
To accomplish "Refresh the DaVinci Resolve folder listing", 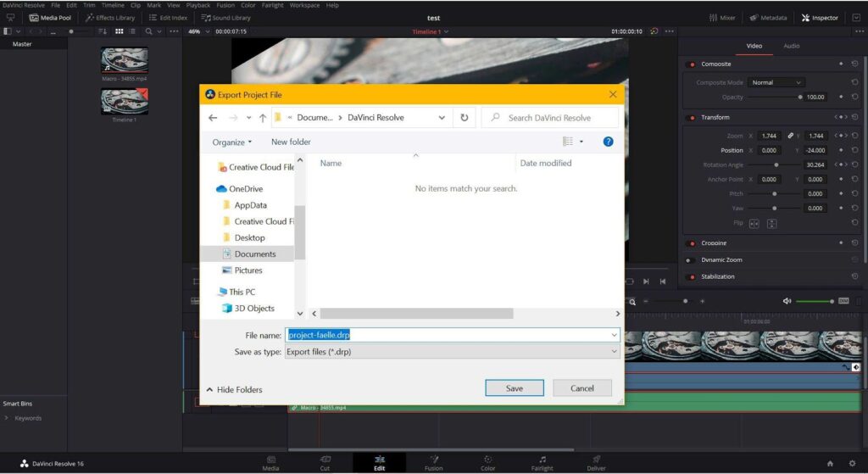I will pyautogui.click(x=465, y=117).
